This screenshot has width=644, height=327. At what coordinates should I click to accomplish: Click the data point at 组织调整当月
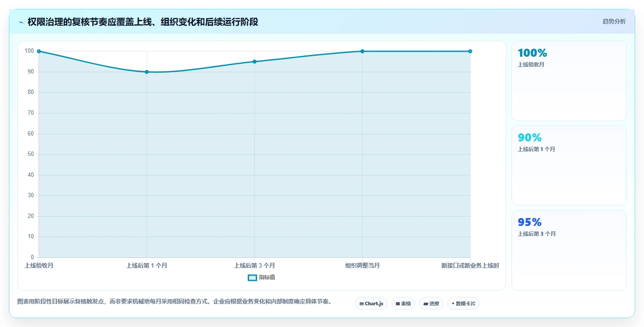tap(362, 51)
